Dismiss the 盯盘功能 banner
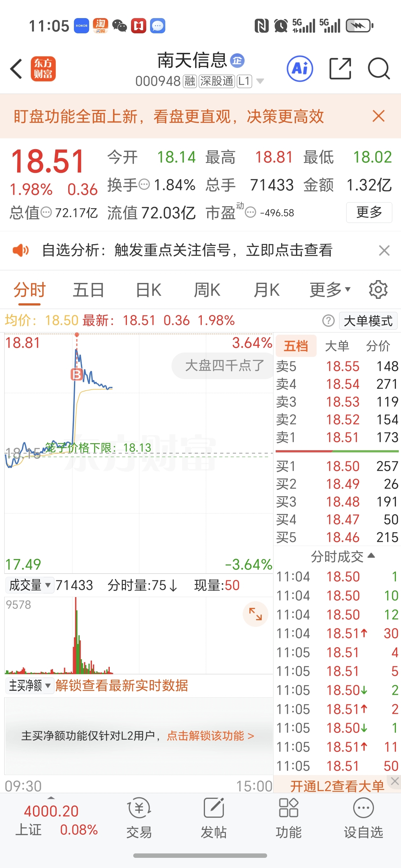The height and width of the screenshot is (868, 401). pos(378,116)
